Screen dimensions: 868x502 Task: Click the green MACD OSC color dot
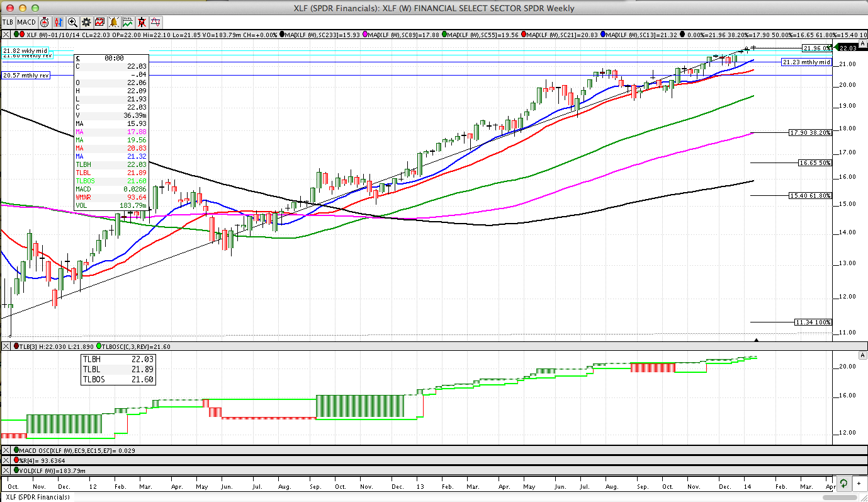pos(16,450)
